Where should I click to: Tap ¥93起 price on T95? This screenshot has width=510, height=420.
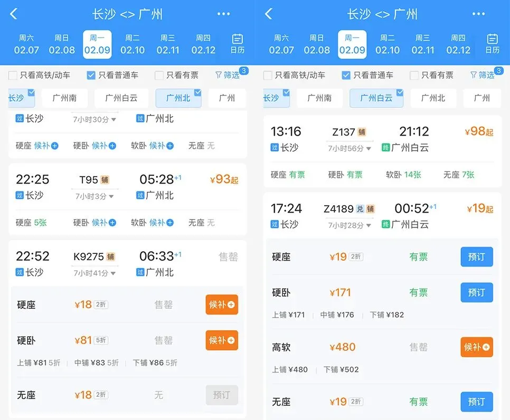coord(224,179)
